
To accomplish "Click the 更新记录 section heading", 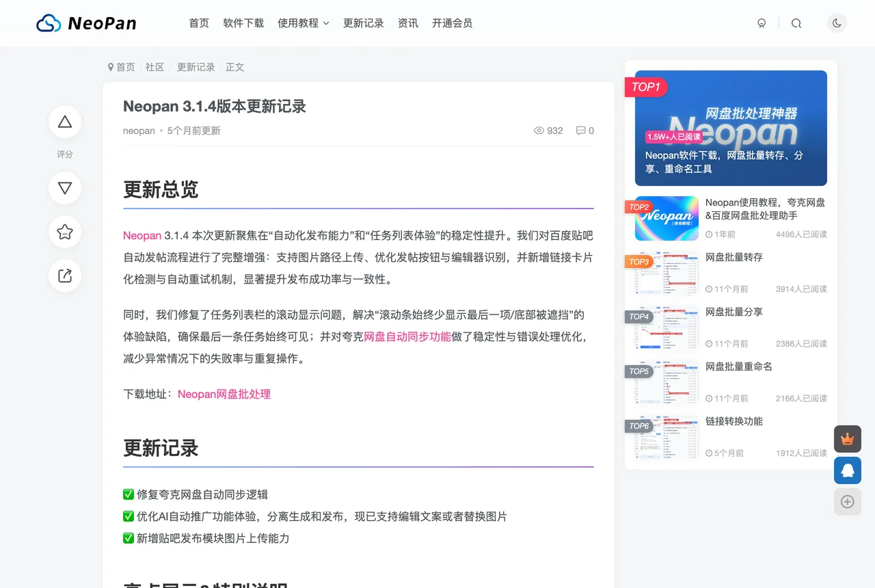I will [x=161, y=449].
